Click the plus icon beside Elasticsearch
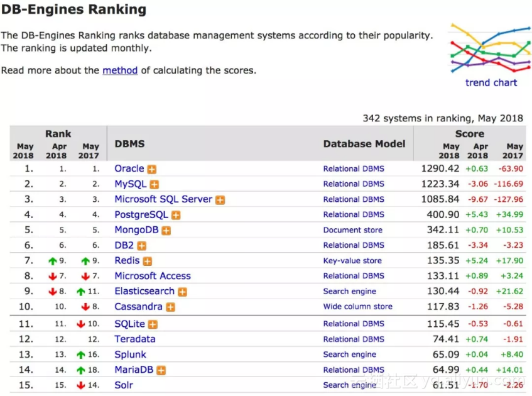Screen dimensions: 532x396 pos(183,292)
